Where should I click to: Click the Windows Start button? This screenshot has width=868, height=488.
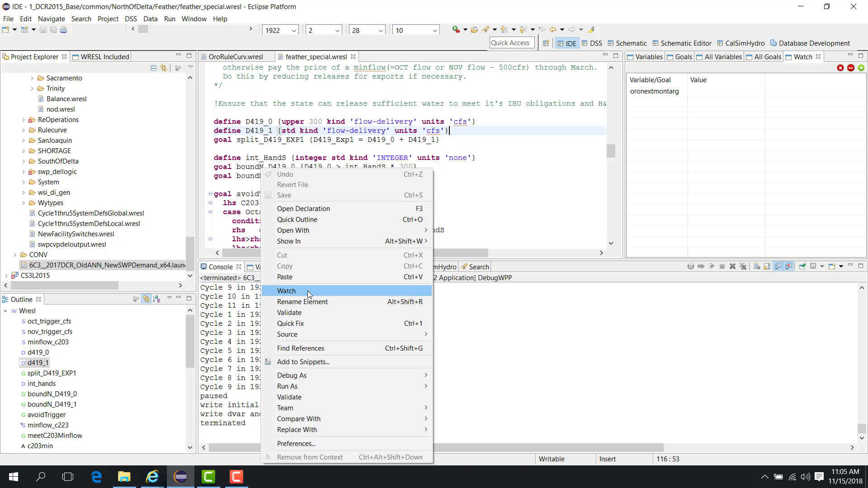[x=14, y=477]
